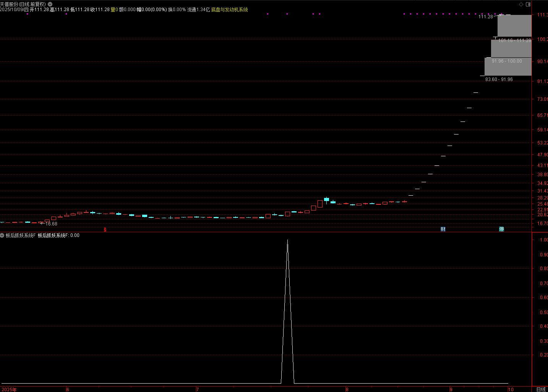Screen dimensions: 548x392
Task: Expand dropdown next to 板后抓妖系统F indicator
Action: pos(2,235)
